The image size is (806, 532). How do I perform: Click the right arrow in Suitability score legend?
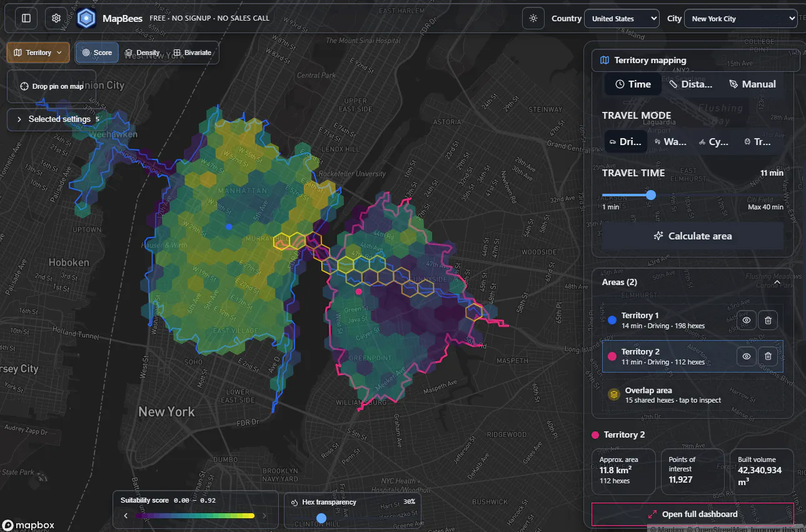pyautogui.click(x=264, y=516)
